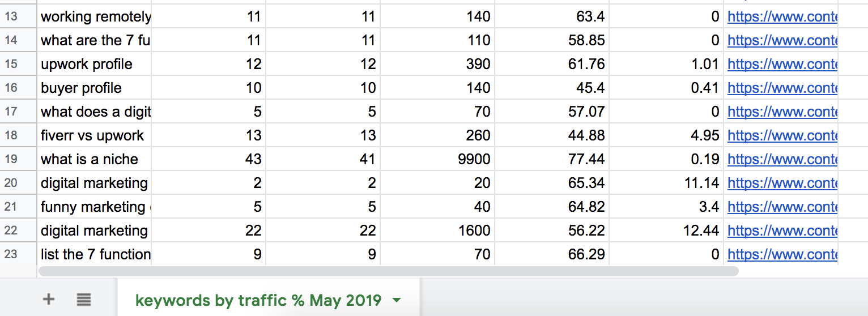This screenshot has width=868, height=316.
Task: Click the cell with value 77.44
Action: point(552,159)
